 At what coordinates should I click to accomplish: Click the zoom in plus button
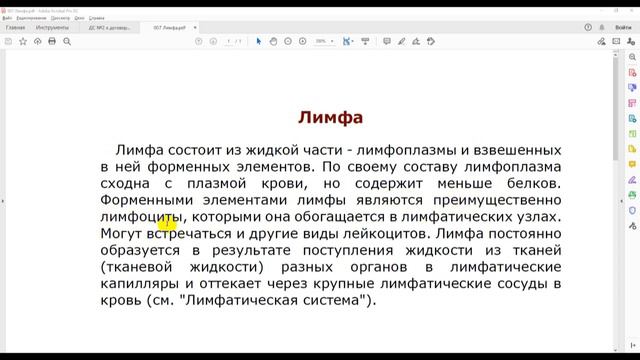point(302,41)
